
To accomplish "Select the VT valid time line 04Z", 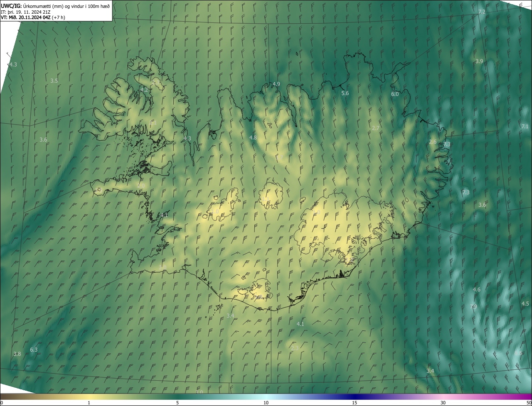I will tap(33, 17).
